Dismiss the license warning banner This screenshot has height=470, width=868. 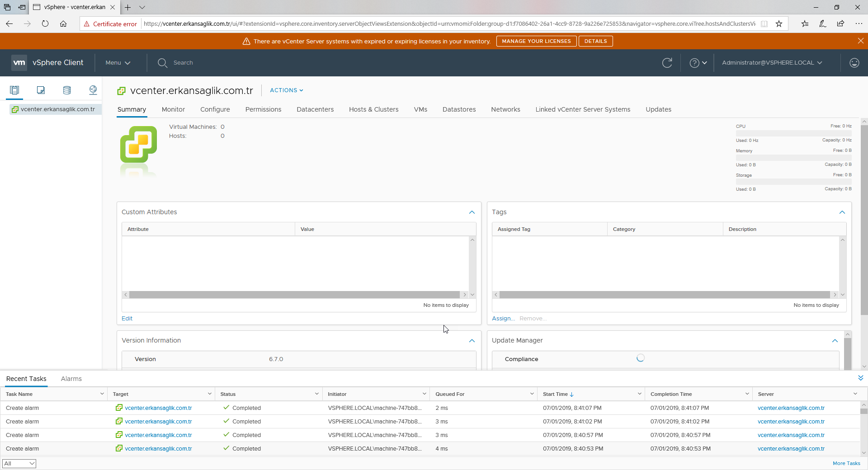pos(860,41)
